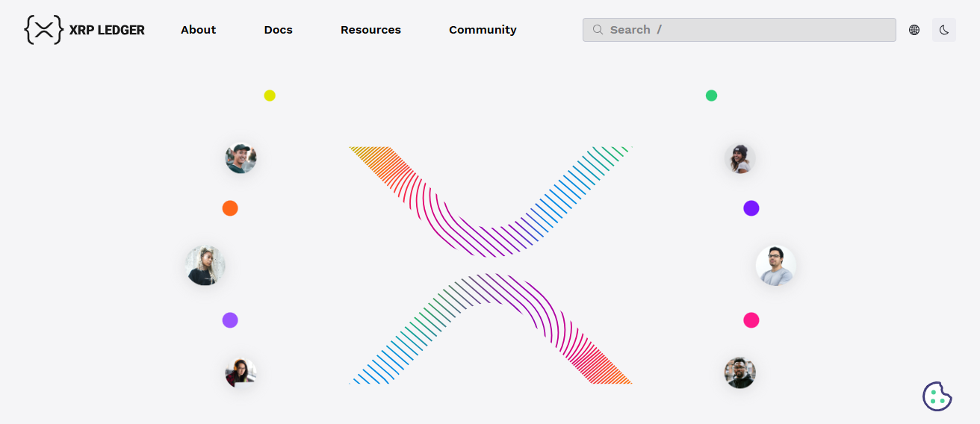Screen dimensions: 980x424
Task: Click the XRP LEDGER home text link
Action: (x=107, y=30)
